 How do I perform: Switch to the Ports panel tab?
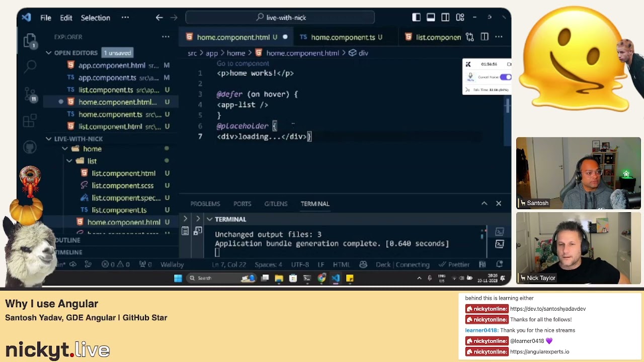pyautogui.click(x=242, y=204)
